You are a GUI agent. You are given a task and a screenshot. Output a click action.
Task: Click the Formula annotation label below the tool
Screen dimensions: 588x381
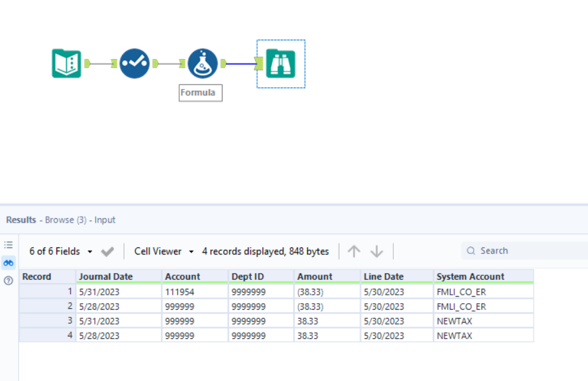(x=200, y=93)
